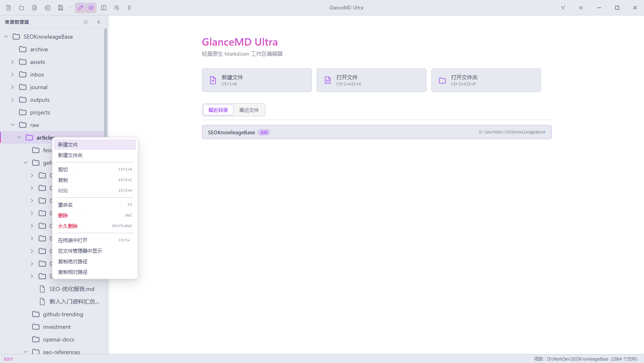Screen dimensions: 644x363
Task: Locate current file with the crosshair icon
Action: [x=86, y=22]
